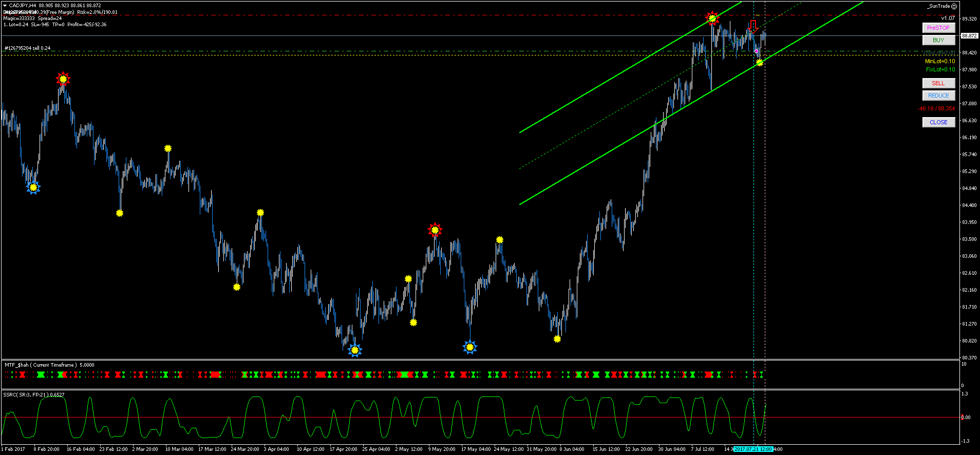Open the chart dropdown triangle beside CADJPY,H4
980x455 pixels.
5,6
